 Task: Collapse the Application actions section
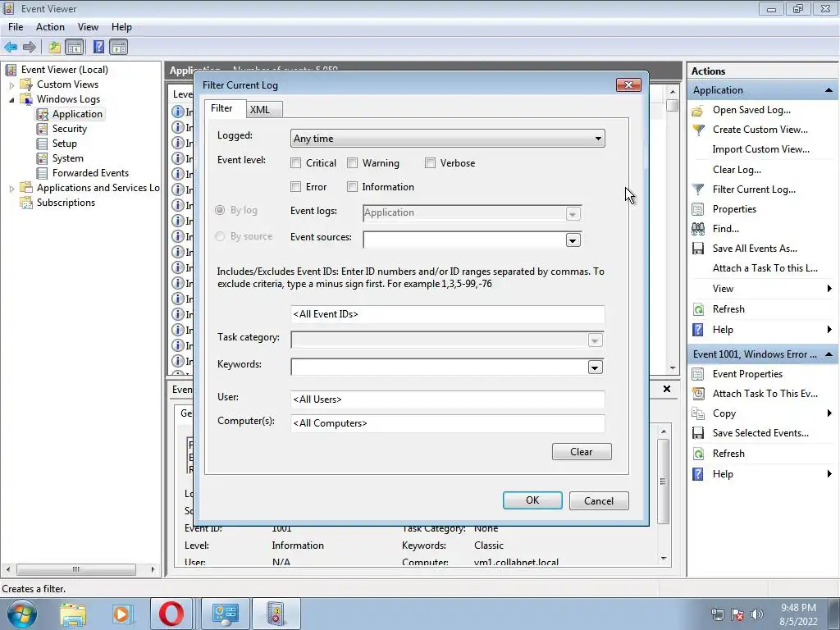[x=829, y=90]
